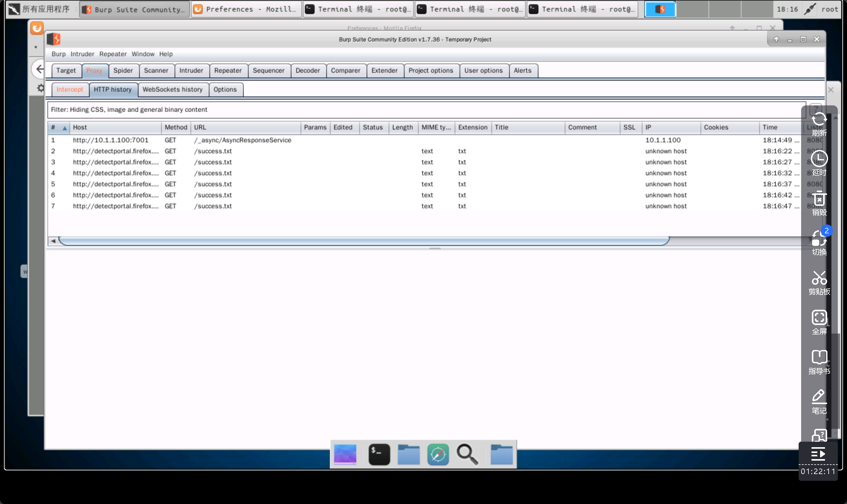This screenshot has width=847, height=504.
Task: Open the 所有应用程序 applications menu
Action: click(39, 9)
